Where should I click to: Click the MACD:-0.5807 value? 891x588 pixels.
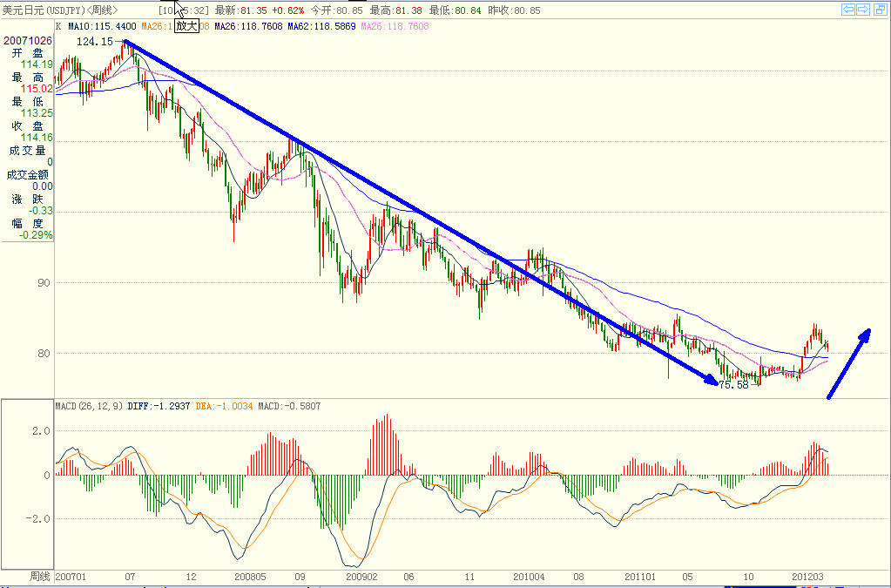(289, 406)
